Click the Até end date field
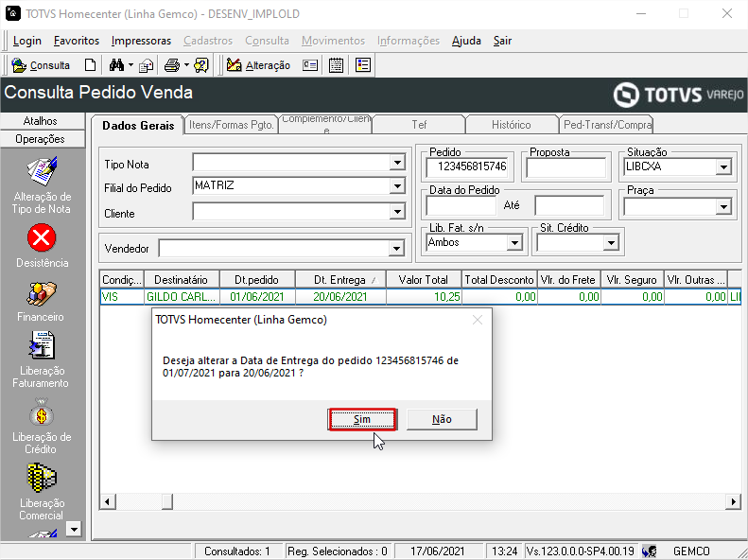Viewport: 748px width, 560px height. click(569, 205)
